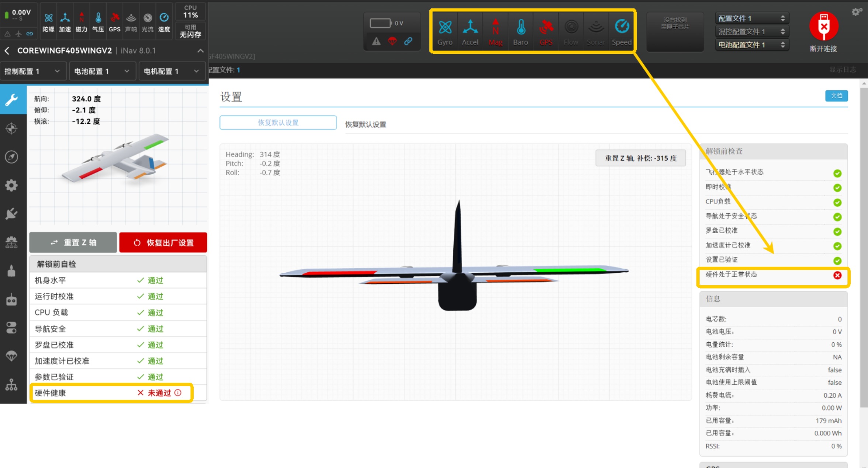Viewport: 868px width, 468px height.
Task: Click the 可用 无闪存 flash indicator
Action: click(190, 31)
